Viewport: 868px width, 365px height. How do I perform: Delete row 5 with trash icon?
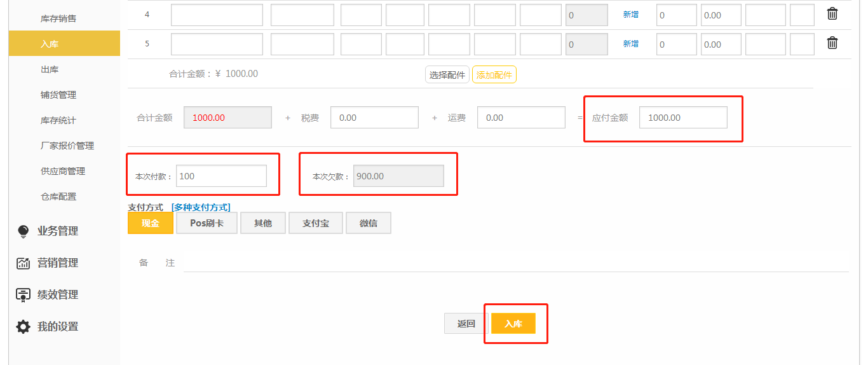pyautogui.click(x=832, y=43)
